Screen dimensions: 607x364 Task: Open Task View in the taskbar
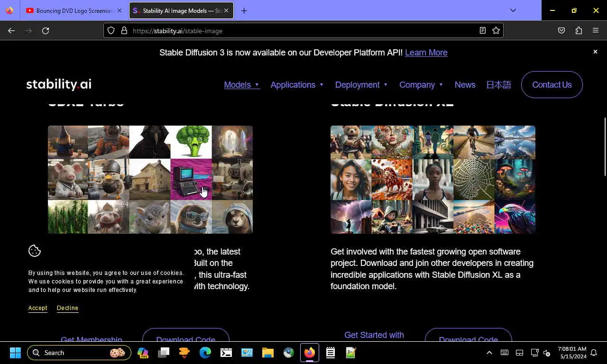pos(164,353)
